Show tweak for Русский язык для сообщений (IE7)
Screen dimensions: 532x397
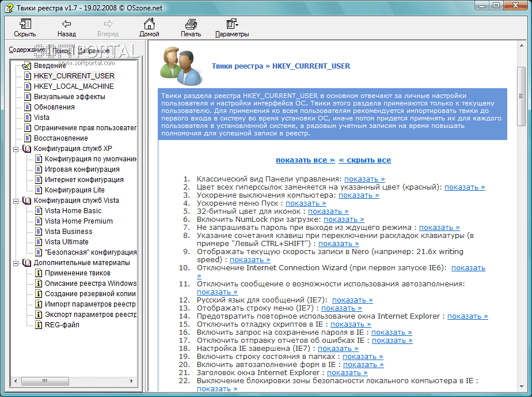(x=352, y=300)
